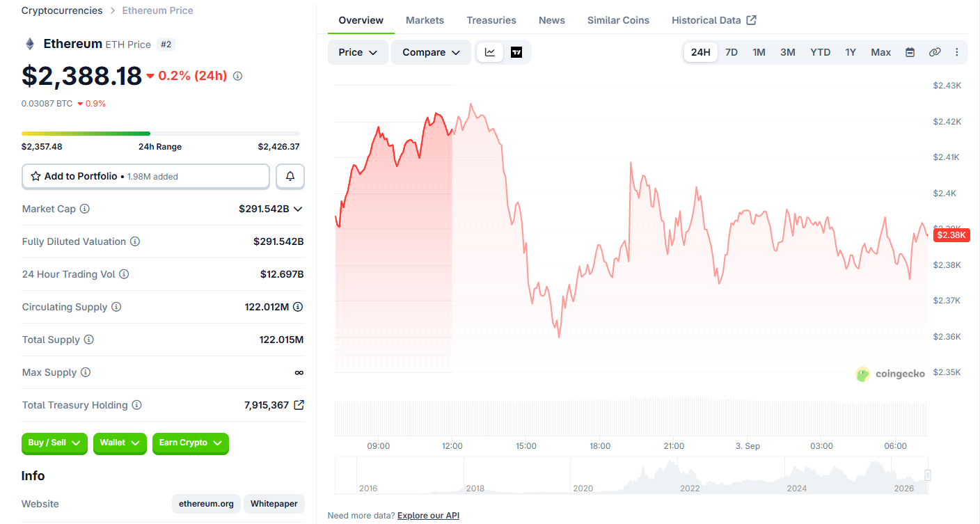Open the three-dot chart options menu
This screenshot has width=980, height=524.
[957, 52]
